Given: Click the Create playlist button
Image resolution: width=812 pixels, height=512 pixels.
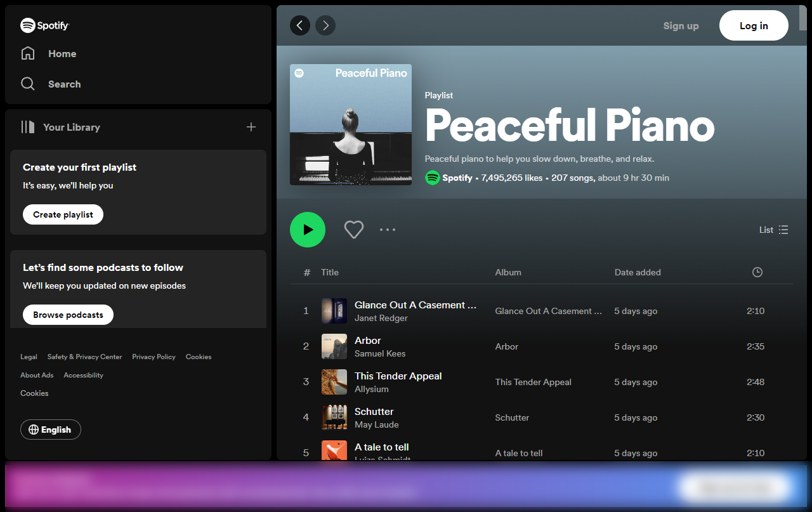Looking at the screenshot, I should (x=63, y=214).
